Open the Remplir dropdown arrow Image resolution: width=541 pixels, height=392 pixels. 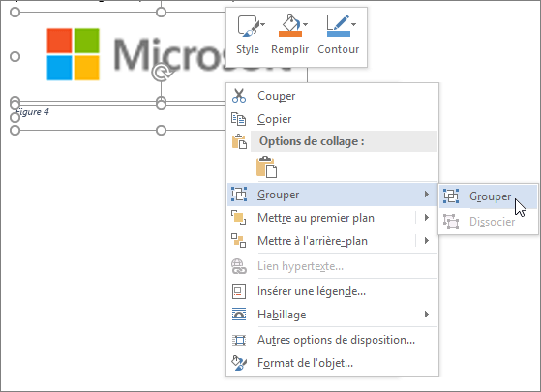[306, 24]
